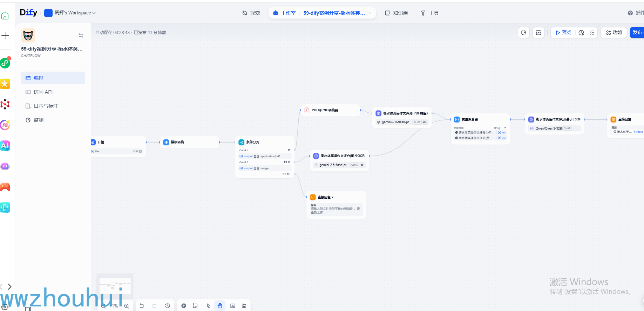Switch to hand pan mode
Viewport: 644px width, 311px height.
point(220,306)
